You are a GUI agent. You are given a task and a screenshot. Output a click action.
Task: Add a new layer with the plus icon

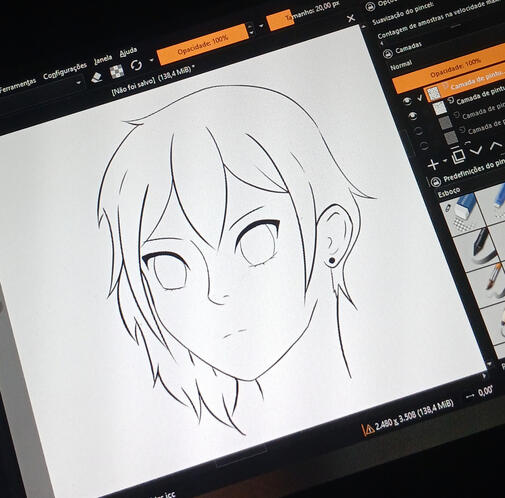pyautogui.click(x=433, y=165)
